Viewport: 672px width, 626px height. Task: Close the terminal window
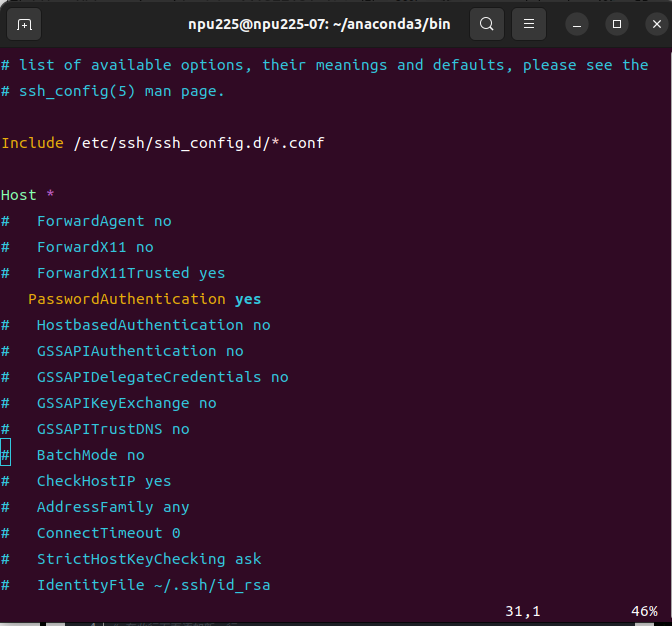click(x=657, y=24)
